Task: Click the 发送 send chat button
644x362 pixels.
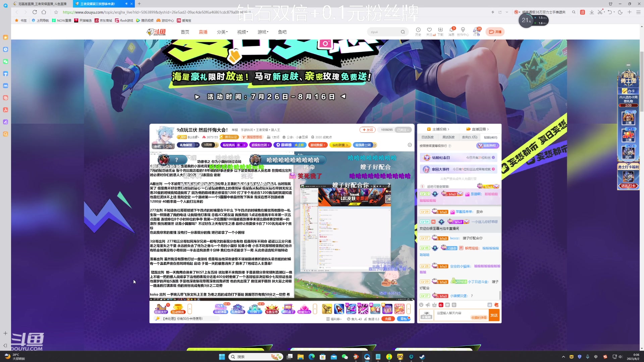Action: [x=494, y=315]
